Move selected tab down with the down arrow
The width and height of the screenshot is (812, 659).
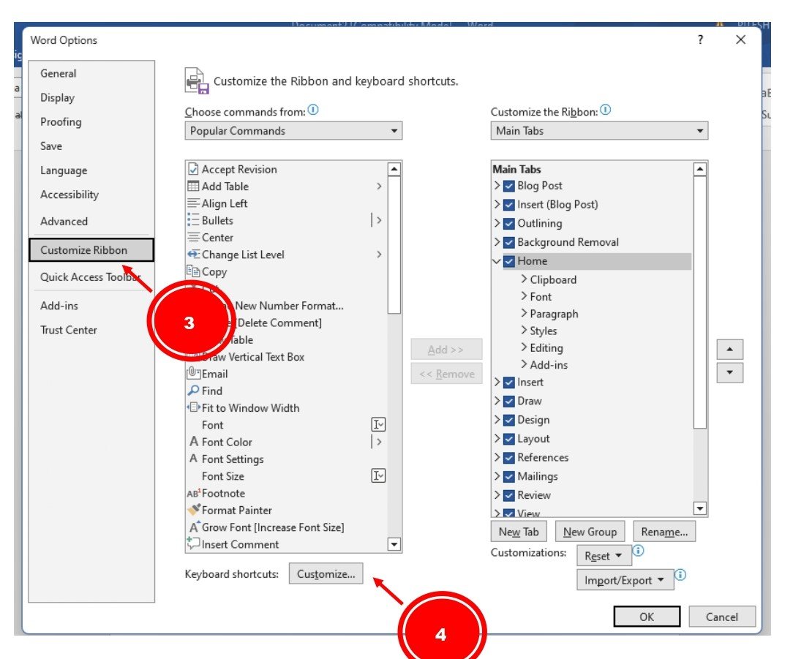click(x=729, y=373)
